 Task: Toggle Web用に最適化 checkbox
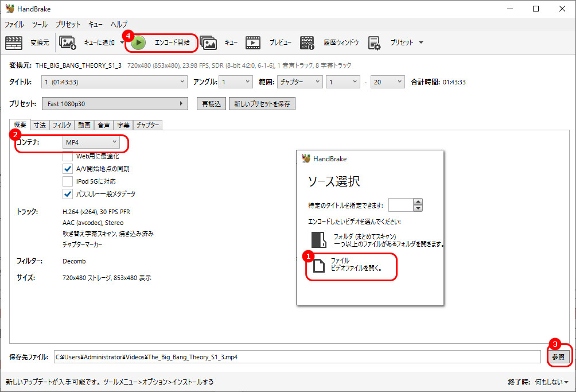[68, 156]
